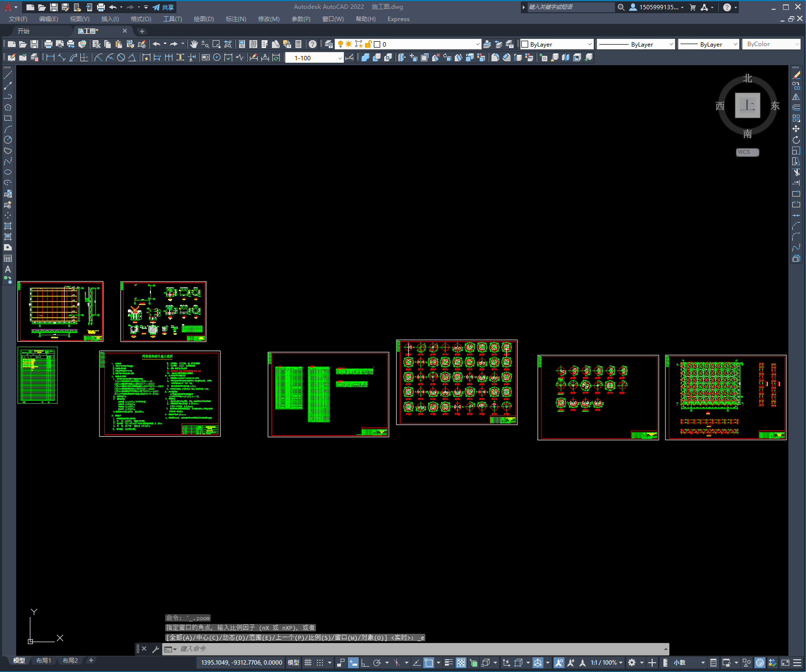Open the 文件(F) menu

(x=18, y=19)
